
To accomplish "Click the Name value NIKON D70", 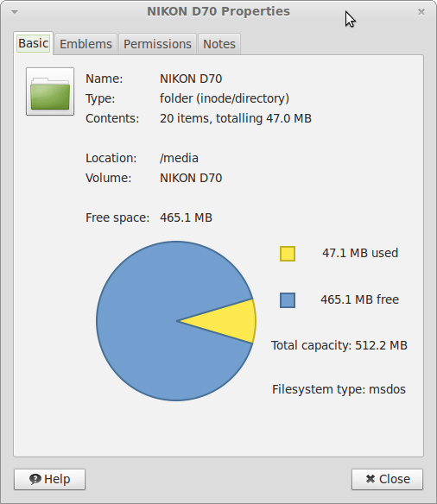I will pos(191,79).
